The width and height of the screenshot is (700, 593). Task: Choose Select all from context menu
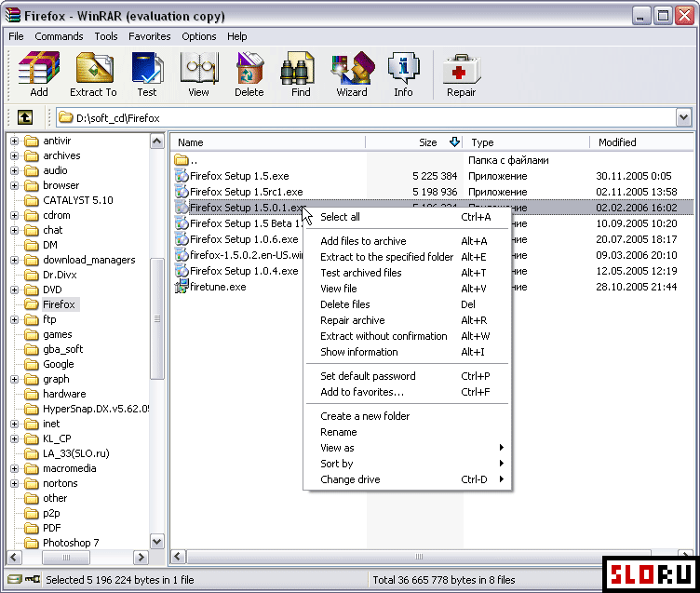click(407, 217)
